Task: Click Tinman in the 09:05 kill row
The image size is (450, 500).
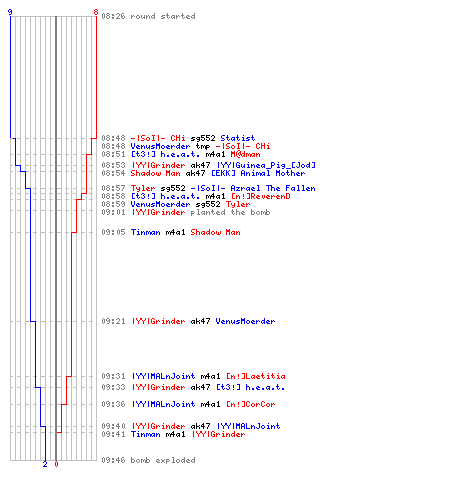Action: 145,232
